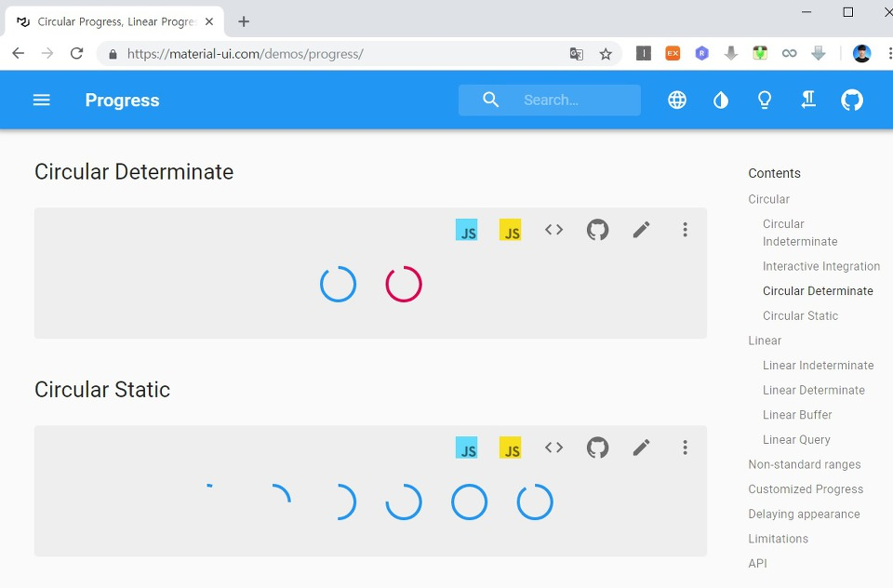Image resolution: width=893 pixels, height=588 pixels.
Task: Click the pink circular progress indicator
Action: [404, 284]
